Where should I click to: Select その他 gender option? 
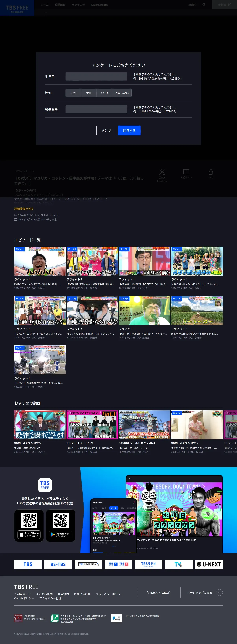pyautogui.click(x=104, y=93)
